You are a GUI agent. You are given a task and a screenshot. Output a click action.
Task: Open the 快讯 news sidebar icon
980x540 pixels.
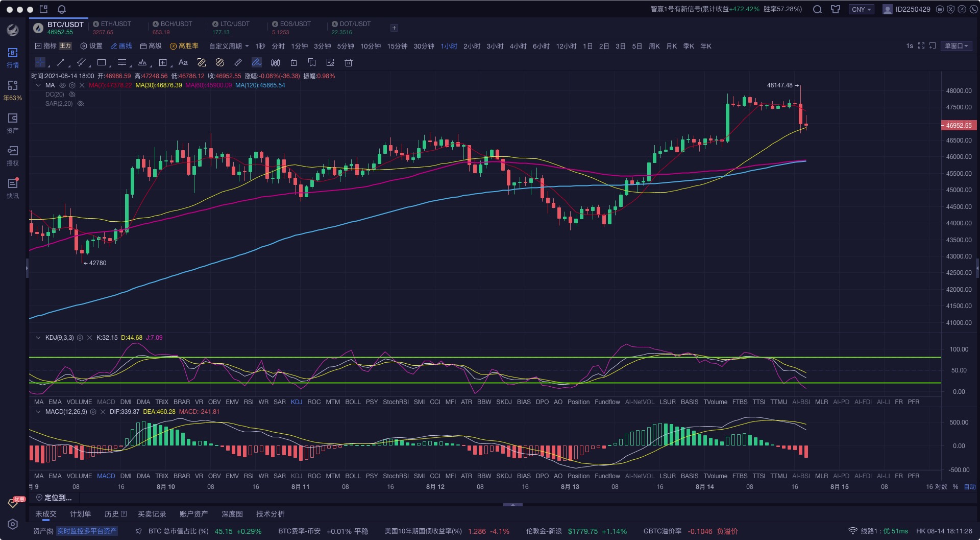[x=13, y=188]
